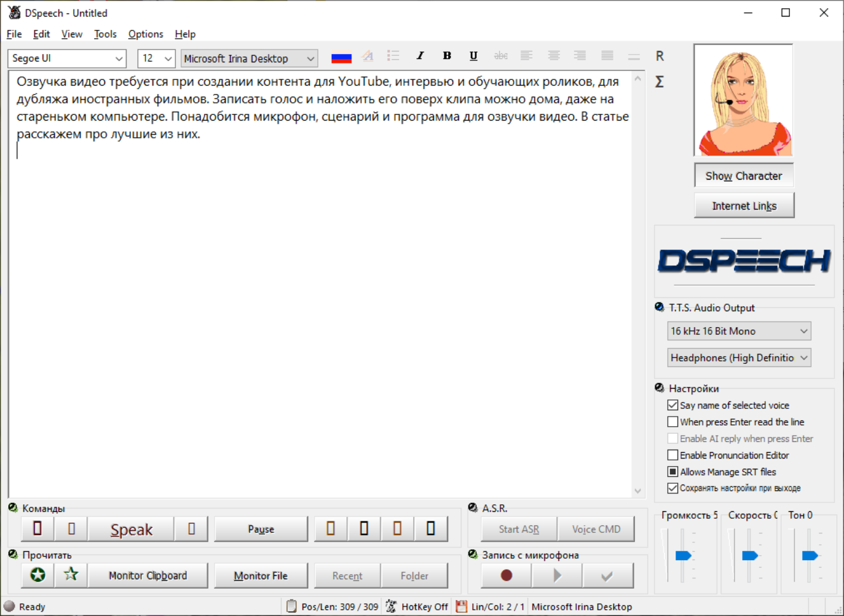Click the clipboard icon before Pos/Len
The image size is (844, 616).
(291, 606)
